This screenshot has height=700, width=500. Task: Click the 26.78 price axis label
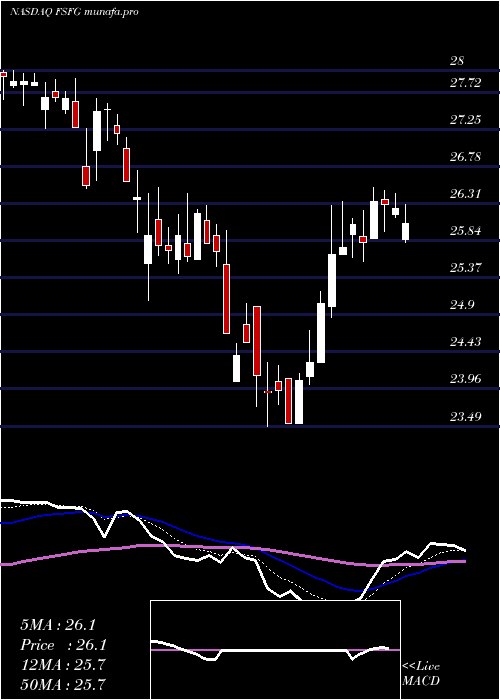click(x=465, y=157)
